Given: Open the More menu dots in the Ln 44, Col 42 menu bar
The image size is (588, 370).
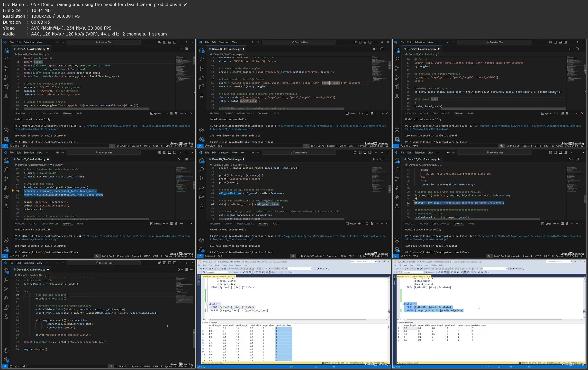Looking at the screenshot, I should tap(242, 152).
